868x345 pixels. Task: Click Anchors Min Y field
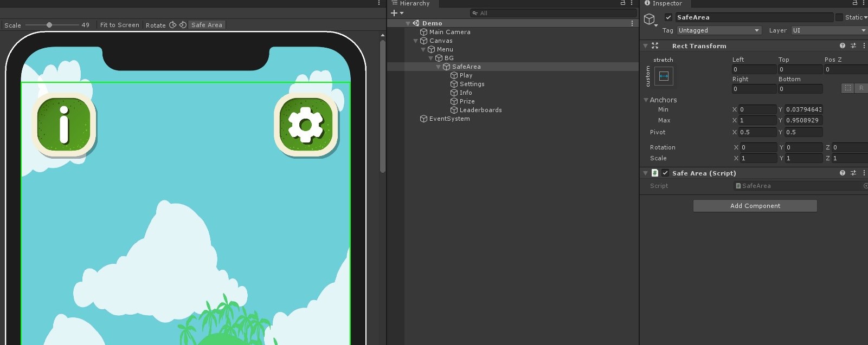803,109
